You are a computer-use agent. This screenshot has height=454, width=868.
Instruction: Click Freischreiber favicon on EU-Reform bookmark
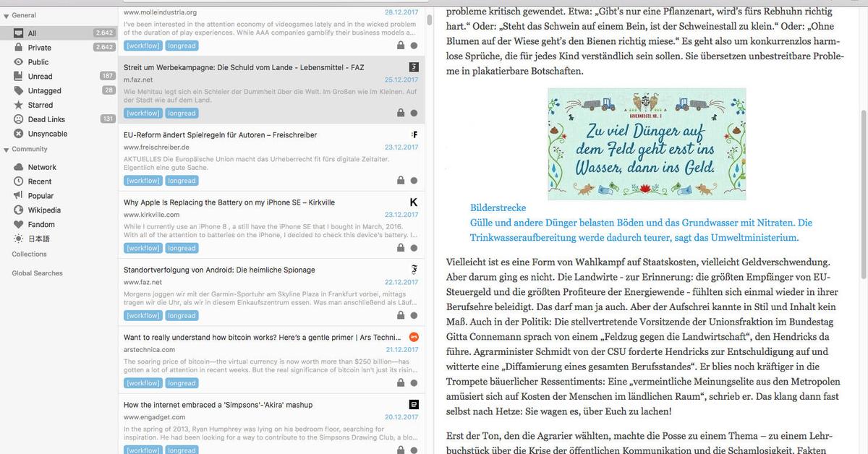tap(414, 134)
